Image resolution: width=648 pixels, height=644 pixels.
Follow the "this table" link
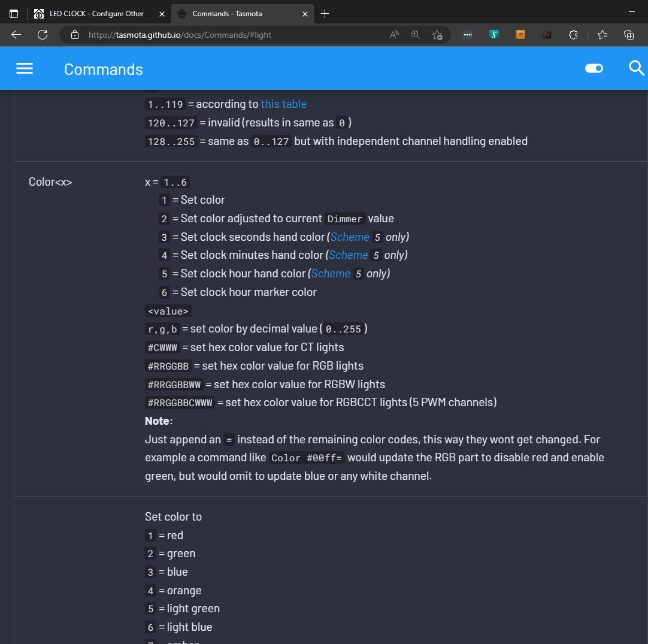point(283,104)
